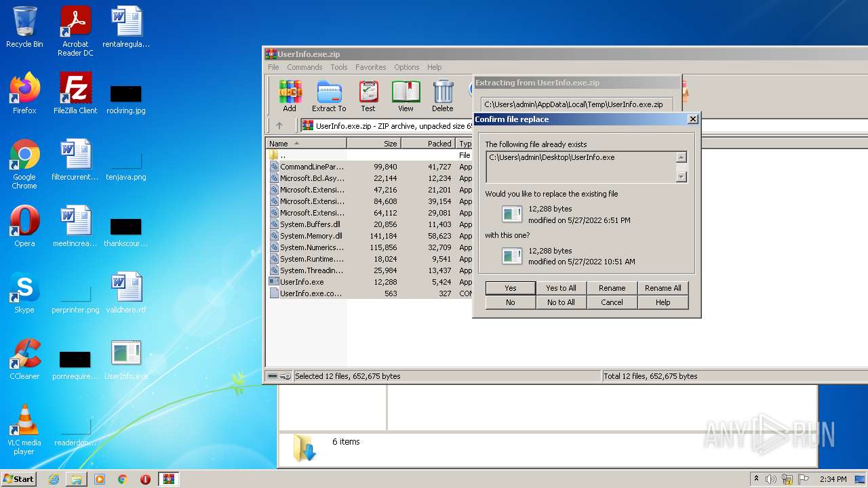
Task: Click the Start button
Action: (x=19, y=479)
